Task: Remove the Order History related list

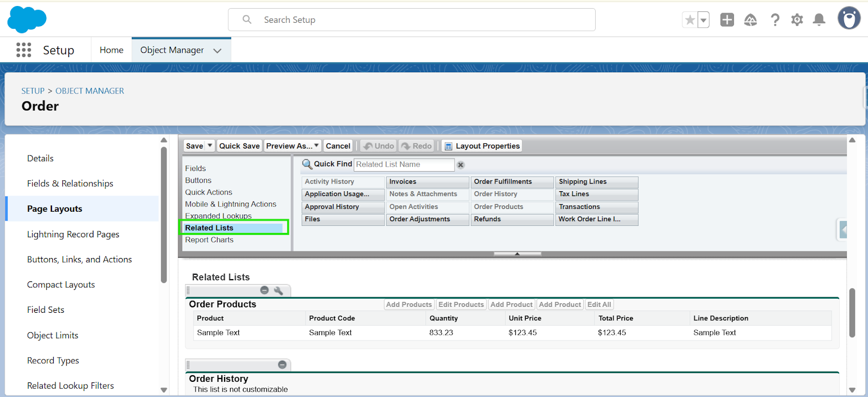Action: pyautogui.click(x=282, y=364)
